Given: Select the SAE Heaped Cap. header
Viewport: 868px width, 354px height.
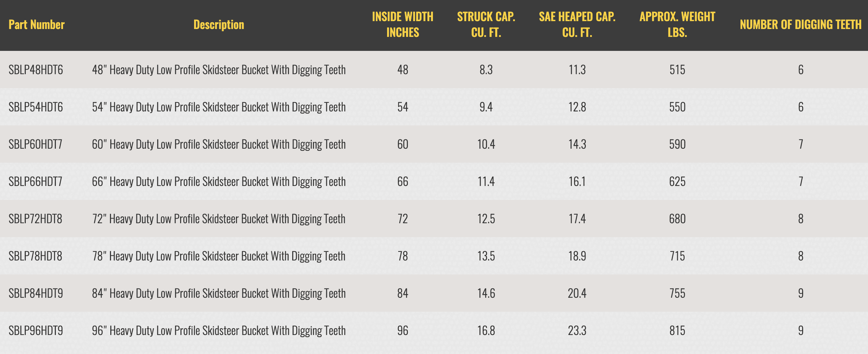Looking at the screenshot, I should pos(577,25).
